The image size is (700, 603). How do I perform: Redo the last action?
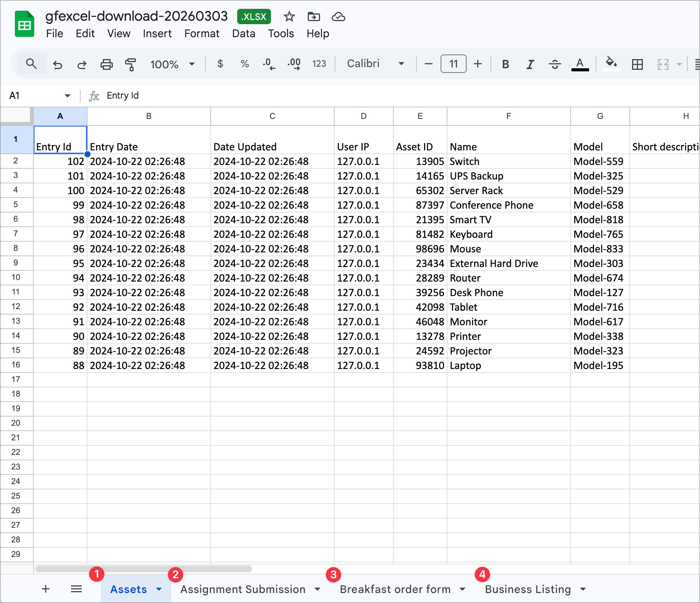click(81, 64)
